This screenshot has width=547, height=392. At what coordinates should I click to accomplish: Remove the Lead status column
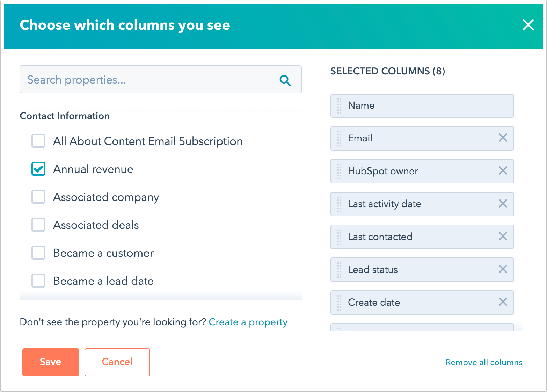(503, 269)
